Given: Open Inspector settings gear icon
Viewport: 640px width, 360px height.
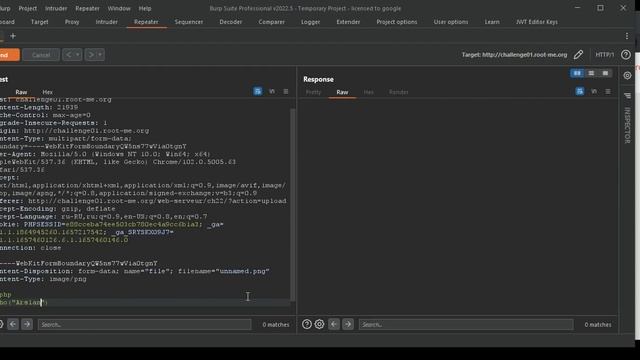Looking at the screenshot, I should pyautogui.click(x=627, y=76).
